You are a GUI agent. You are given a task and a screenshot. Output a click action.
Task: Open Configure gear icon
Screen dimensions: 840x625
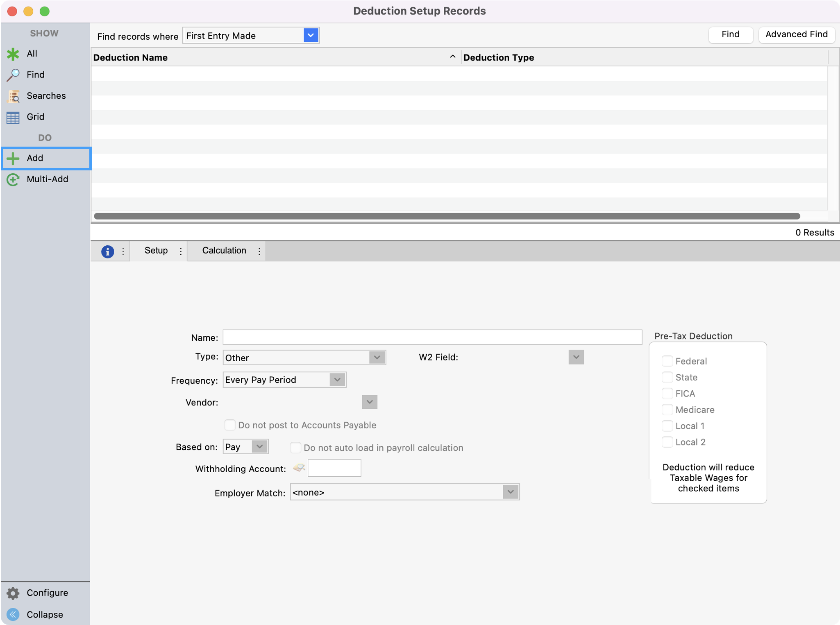(x=13, y=593)
